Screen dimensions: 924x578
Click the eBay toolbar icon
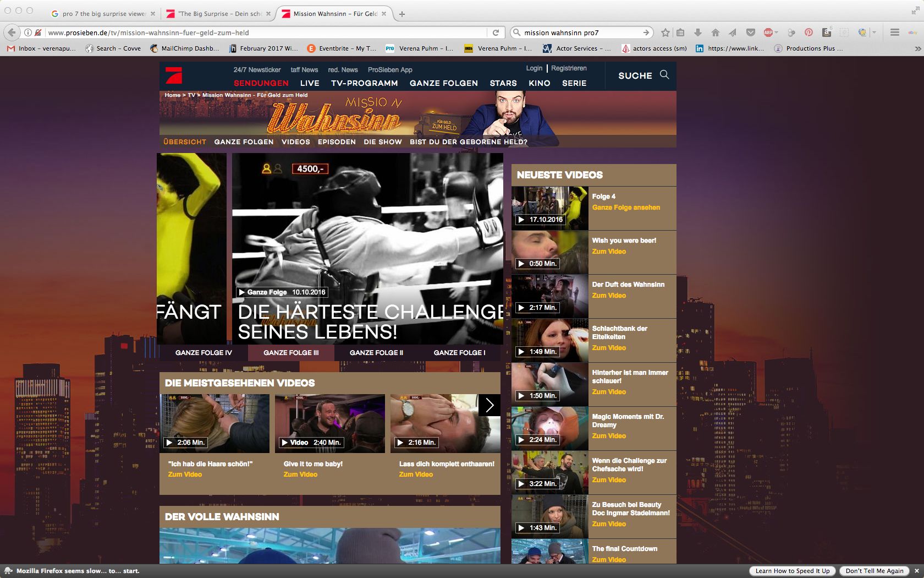click(912, 32)
